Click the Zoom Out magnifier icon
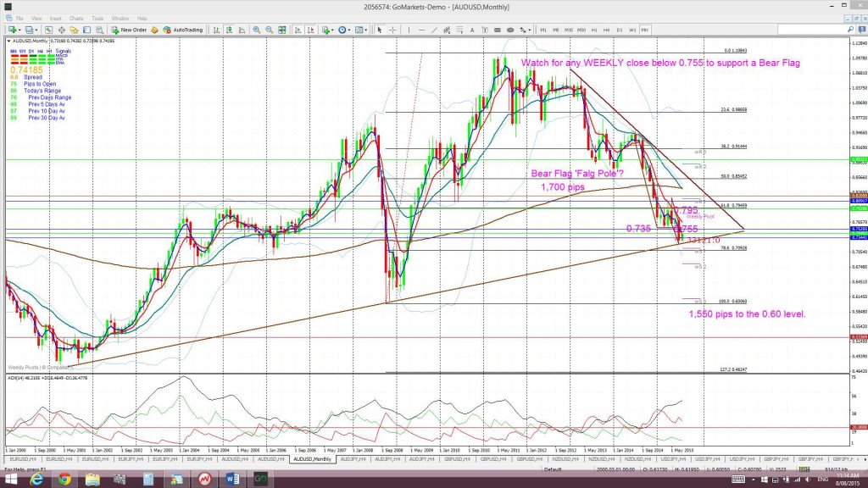The height and width of the screenshot is (488, 868). (x=269, y=30)
